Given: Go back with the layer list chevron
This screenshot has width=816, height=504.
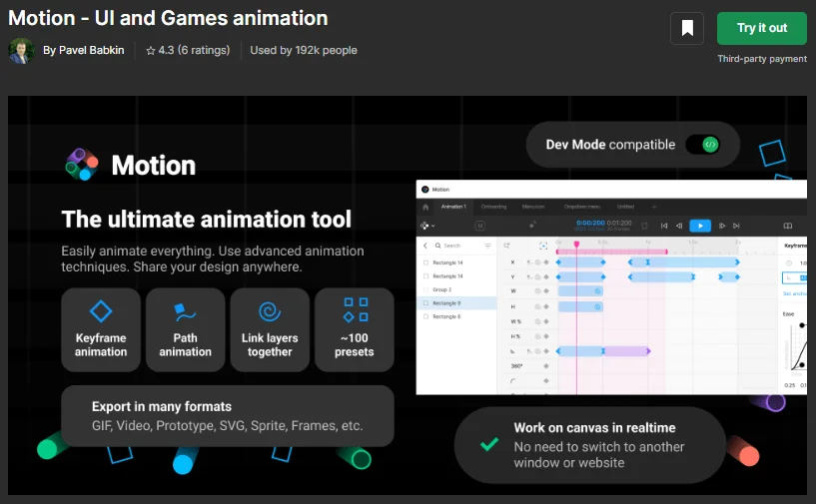Looking at the screenshot, I should click(425, 246).
